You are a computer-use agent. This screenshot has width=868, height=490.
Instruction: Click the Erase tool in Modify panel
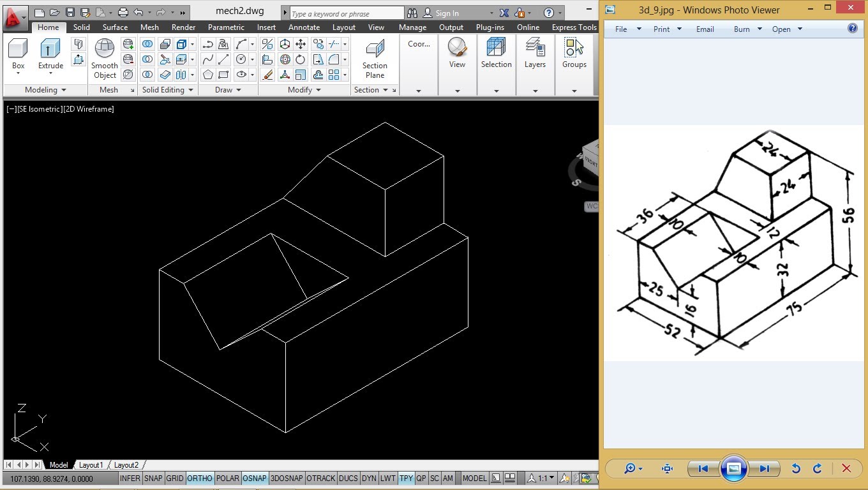(267, 74)
